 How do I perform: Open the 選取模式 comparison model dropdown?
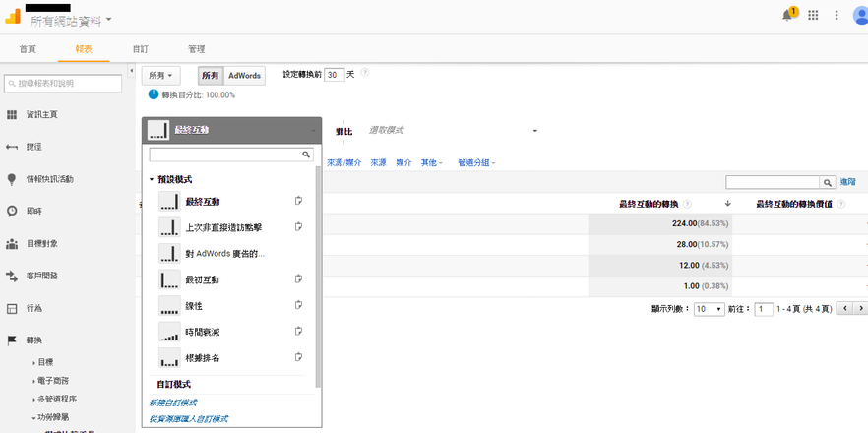pyautogui.click(x=453, y=131)
